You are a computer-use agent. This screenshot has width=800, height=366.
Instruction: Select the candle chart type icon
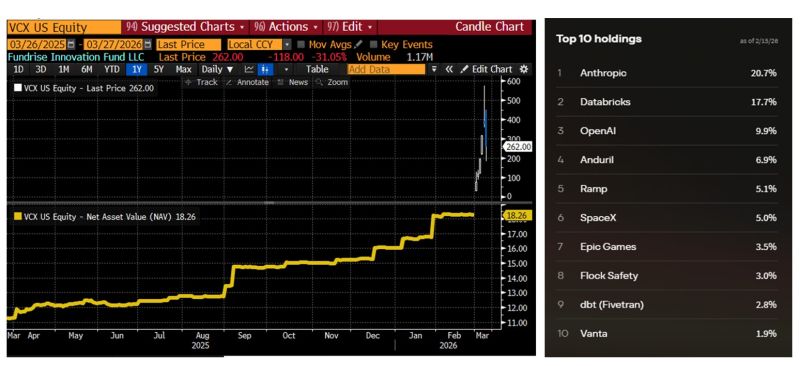[265, 69]
